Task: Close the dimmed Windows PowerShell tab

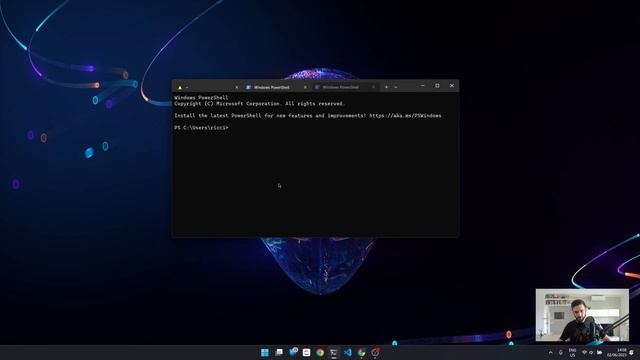Action: 373,87
